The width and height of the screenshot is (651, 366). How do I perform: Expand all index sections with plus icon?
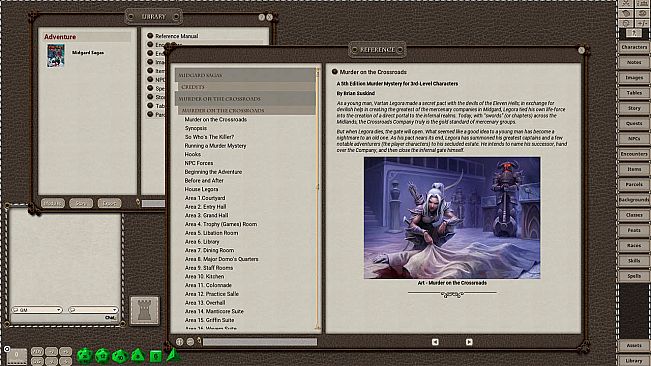(179, 342)
